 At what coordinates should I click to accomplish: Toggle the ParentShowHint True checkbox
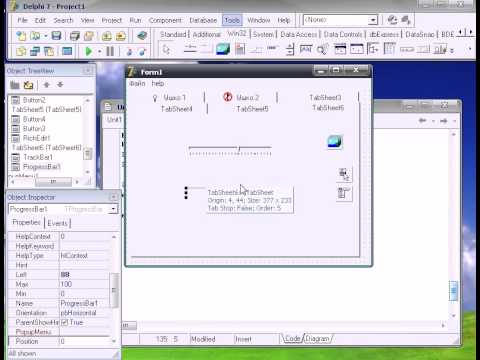click(65, 322)
